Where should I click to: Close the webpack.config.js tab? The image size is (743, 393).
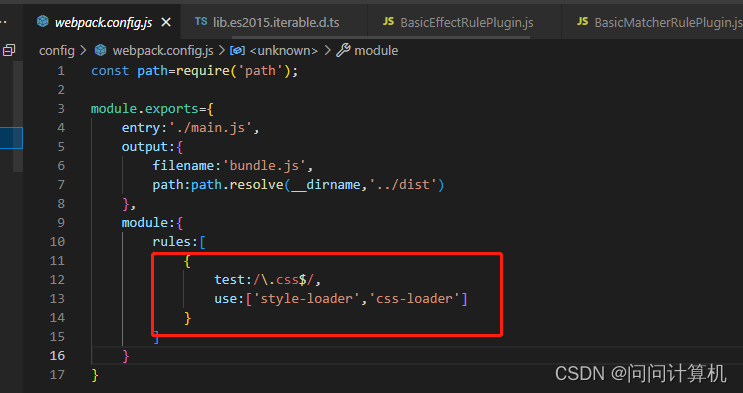166,22
